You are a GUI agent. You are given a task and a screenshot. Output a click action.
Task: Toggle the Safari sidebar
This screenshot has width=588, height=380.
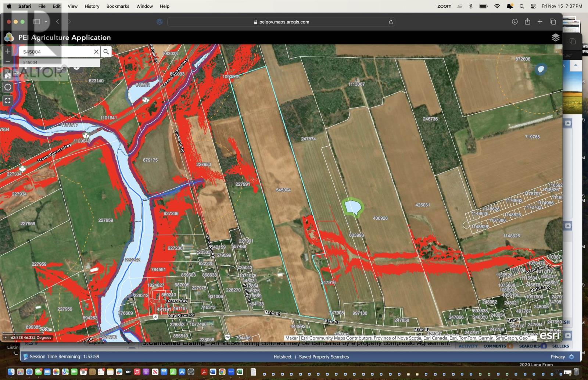pyautogui.click(x=37, y=22)
